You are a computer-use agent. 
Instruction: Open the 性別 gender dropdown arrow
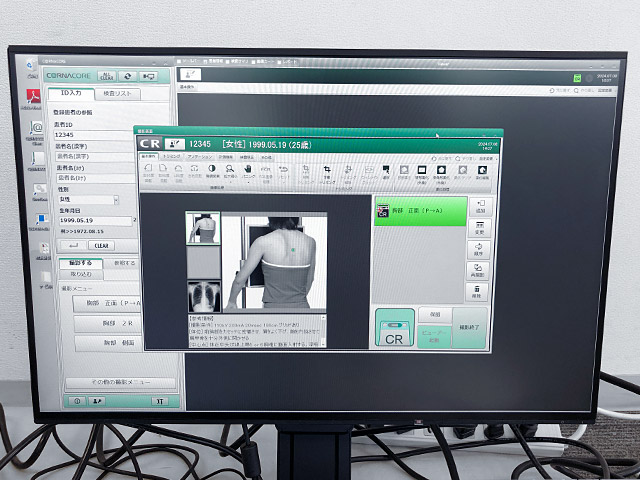(116, 200)
